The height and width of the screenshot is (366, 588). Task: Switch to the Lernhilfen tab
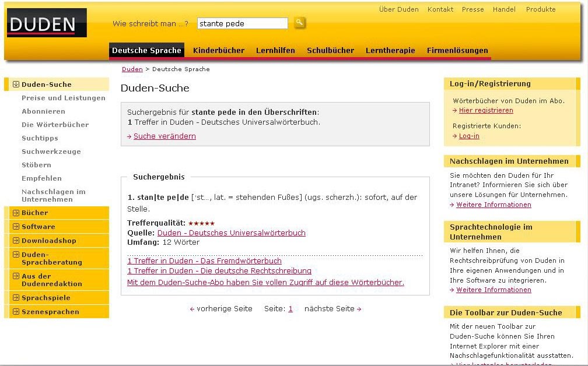[275, 50]
